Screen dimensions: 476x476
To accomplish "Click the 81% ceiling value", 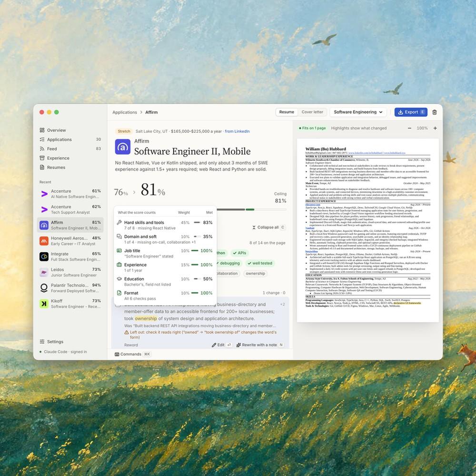I will [280, 201].
